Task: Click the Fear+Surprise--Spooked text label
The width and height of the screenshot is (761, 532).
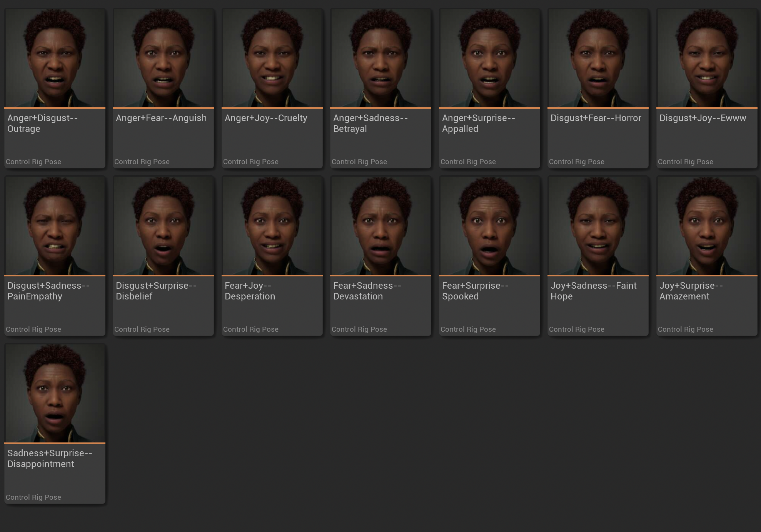Action: click(475, 291)
